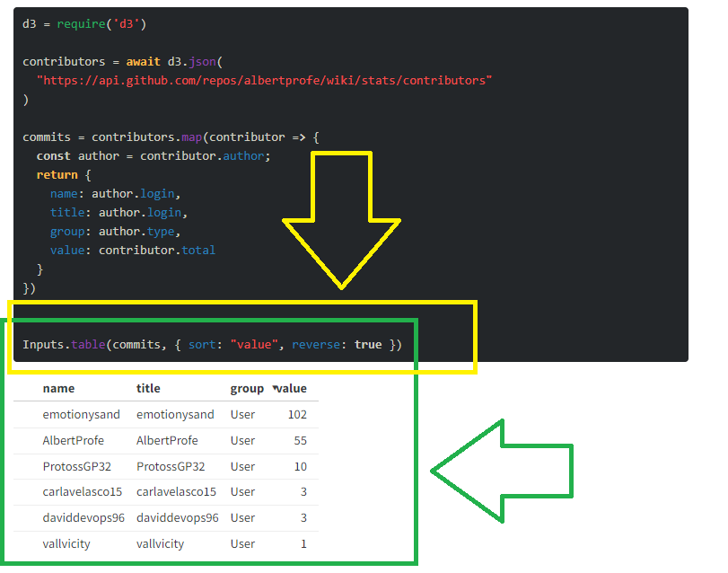This screenshot has width=728, height=573.
Task: Click the value 10 cell
Action: click(301, 467)
